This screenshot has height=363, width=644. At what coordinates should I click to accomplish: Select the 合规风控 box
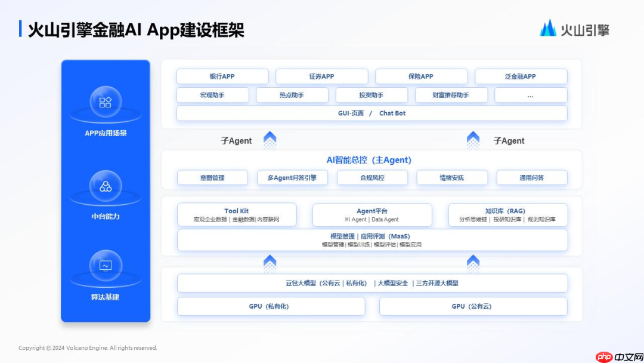[372, 177]
